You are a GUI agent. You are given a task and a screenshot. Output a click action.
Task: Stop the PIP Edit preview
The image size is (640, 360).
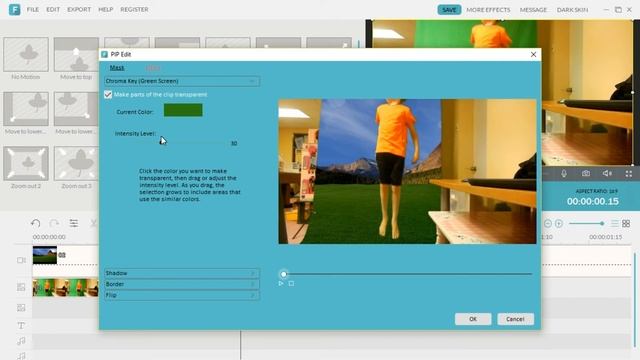click(x=291, y=283)
